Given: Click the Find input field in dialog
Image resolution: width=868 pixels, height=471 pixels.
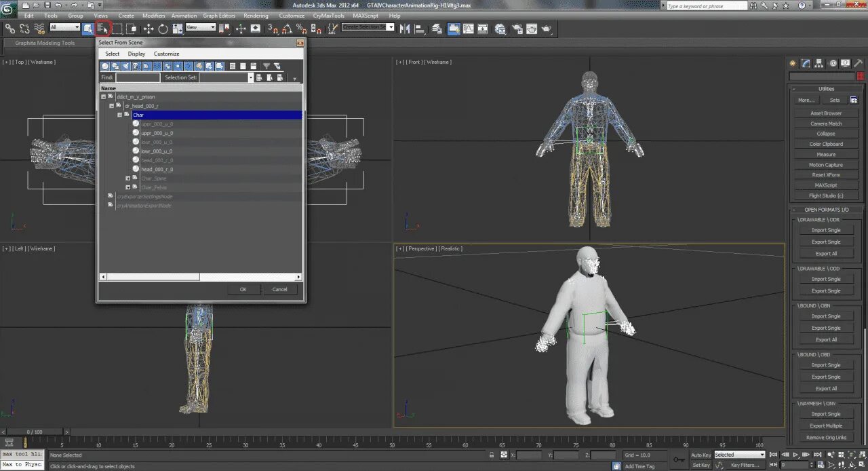Looking at the screenshot, I should (138, 77).
